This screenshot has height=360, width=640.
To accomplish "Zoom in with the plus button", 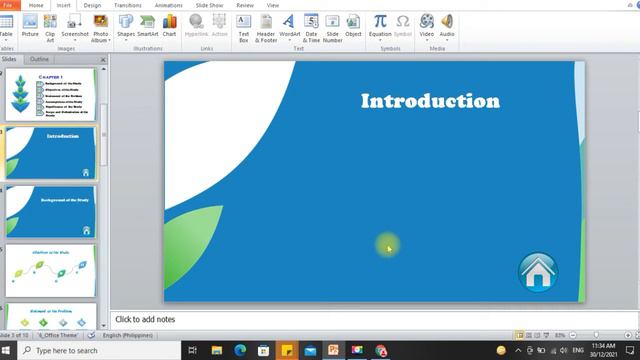I will tap(628, 335).
